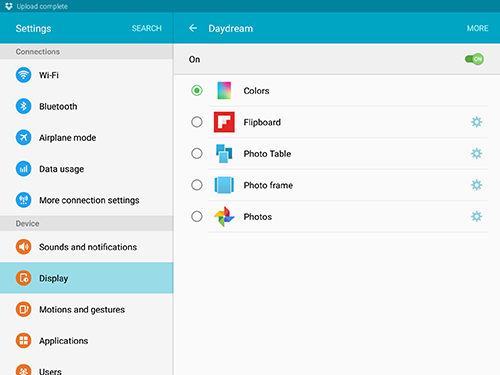The width and height of the screenshot is (500, 375).
Task: Tap the Data usage chart icon
Action: tap(23, 169)
